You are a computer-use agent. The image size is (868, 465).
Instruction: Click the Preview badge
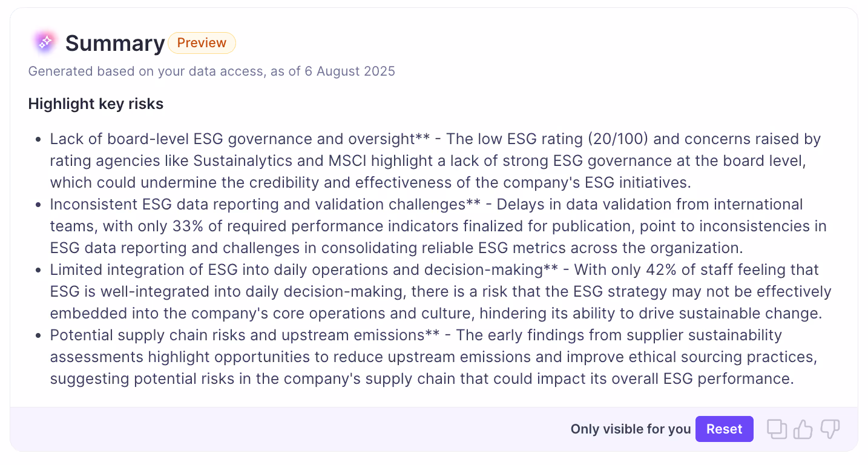202,43
